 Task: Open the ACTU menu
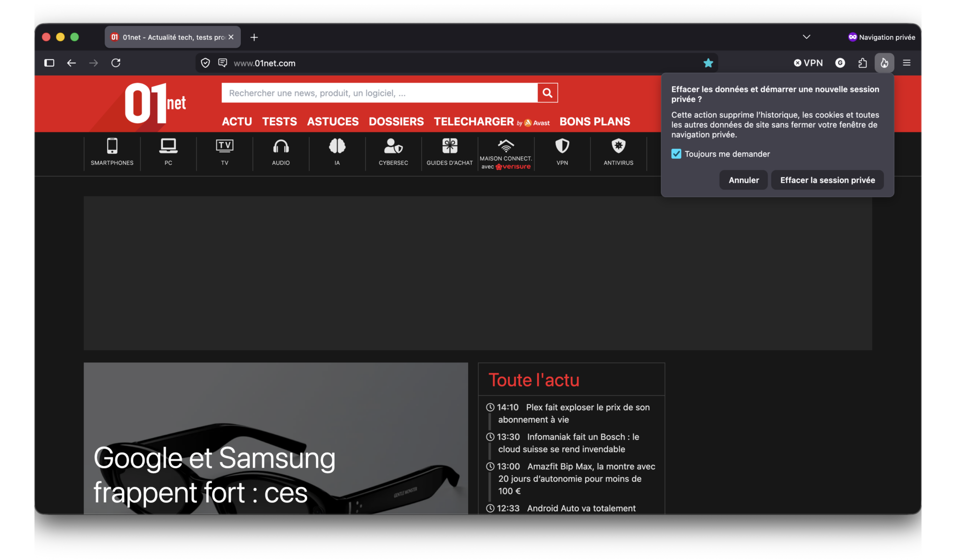[237, 121]
